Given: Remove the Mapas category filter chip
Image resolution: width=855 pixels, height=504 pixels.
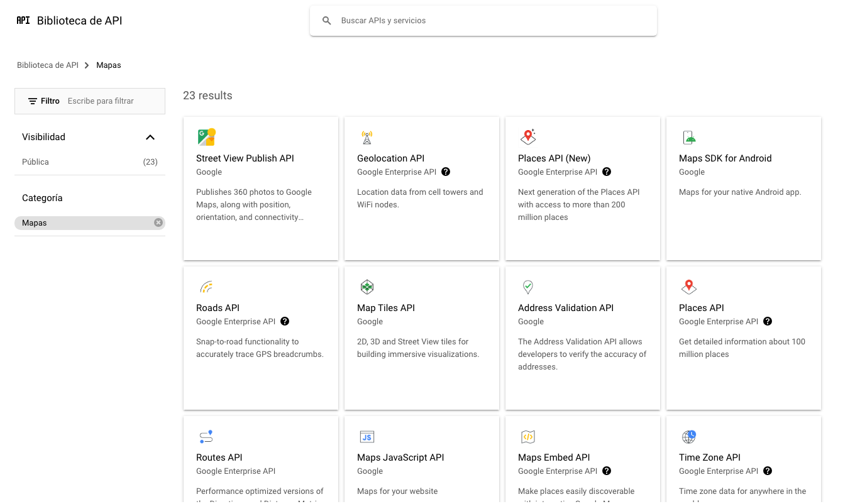Looking at the screenshot, I should pyautogui.click(x=158, y=222).
